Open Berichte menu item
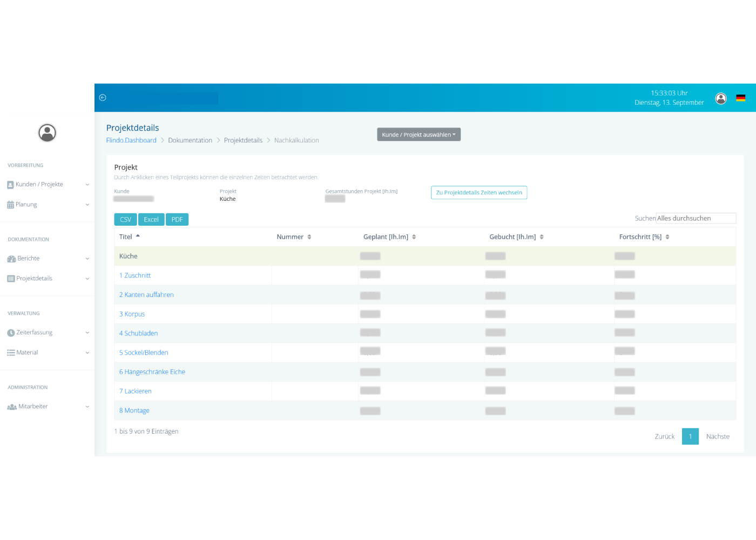 tap(29, 259)
